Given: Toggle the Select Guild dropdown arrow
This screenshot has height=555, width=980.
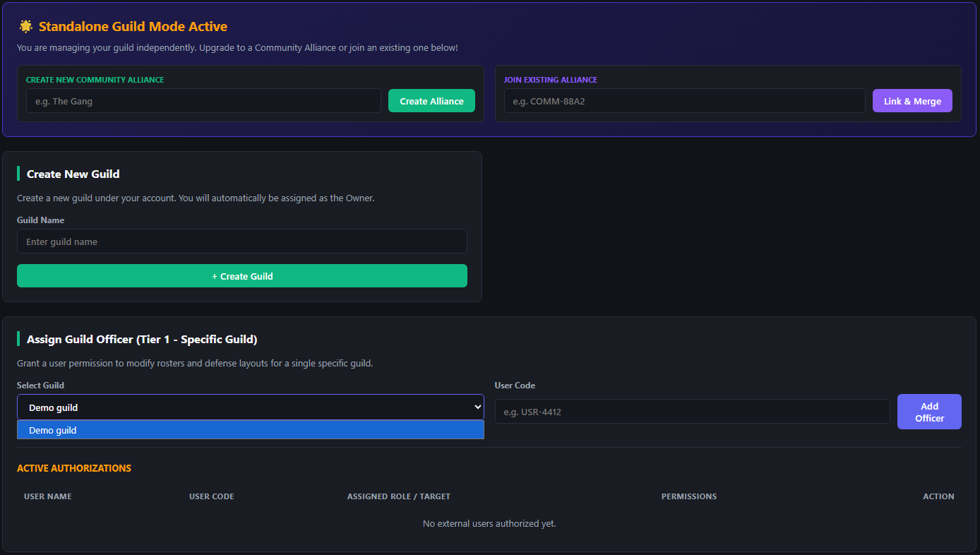Looking at the screenshot, I should coord(478,407).
